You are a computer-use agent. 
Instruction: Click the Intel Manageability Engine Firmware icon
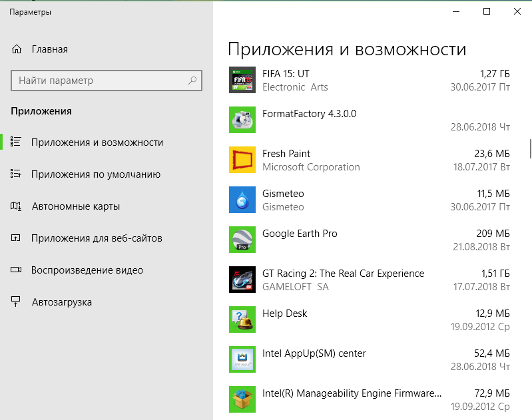point(242,399)
